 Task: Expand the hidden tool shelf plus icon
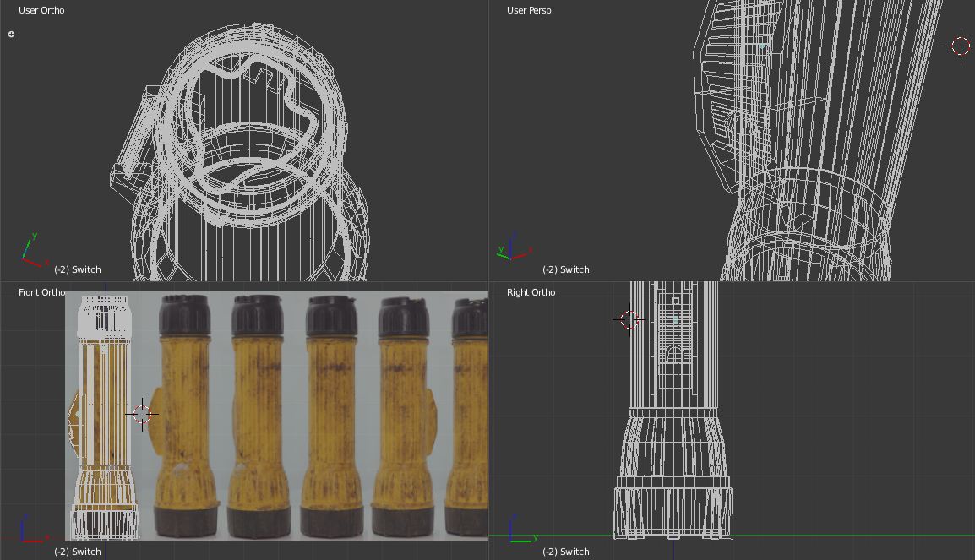11,35
